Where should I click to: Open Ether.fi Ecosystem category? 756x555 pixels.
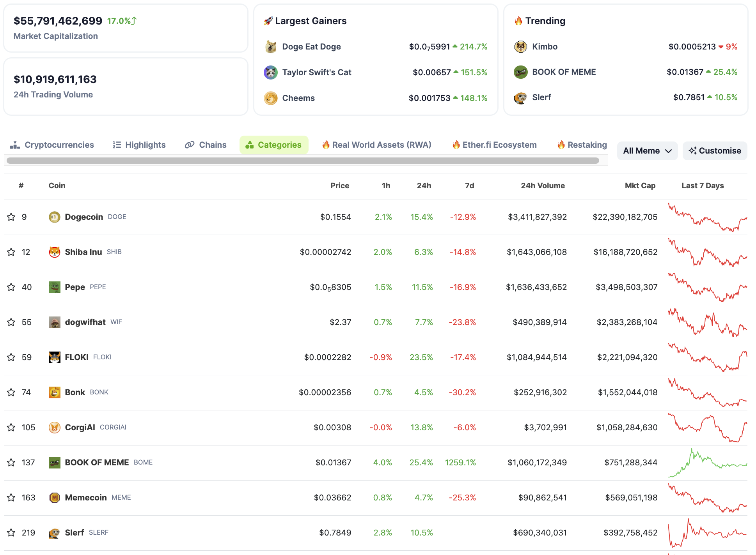click(495, 145)
